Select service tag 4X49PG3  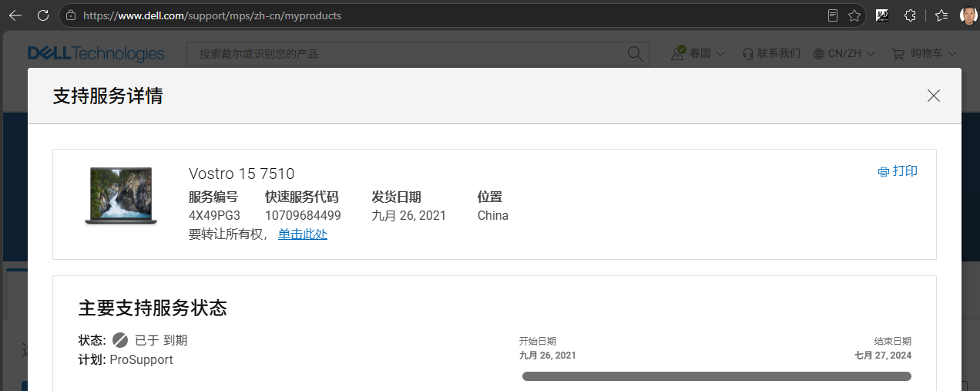[214, 216]
